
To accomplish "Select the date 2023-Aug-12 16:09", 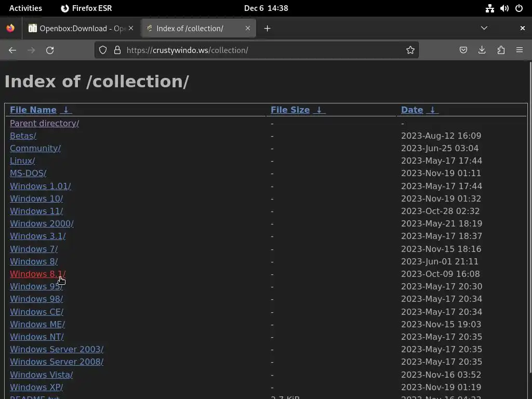I will point(441,136).
